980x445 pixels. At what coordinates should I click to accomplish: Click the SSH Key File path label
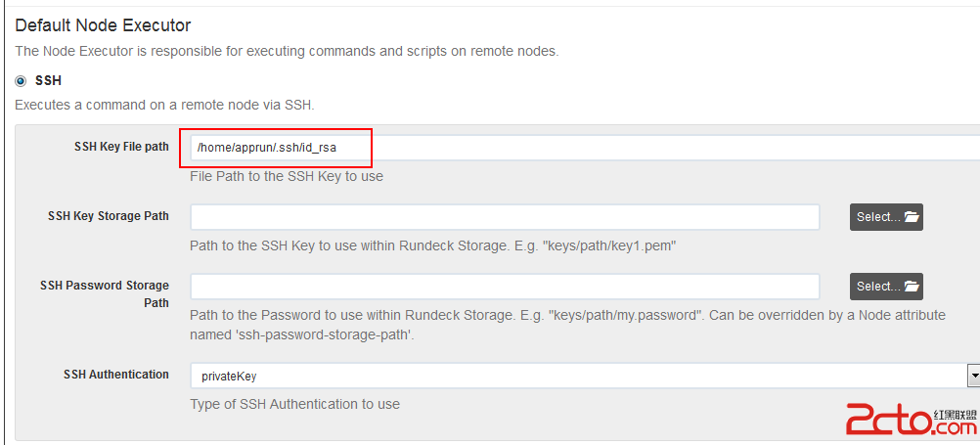click(121, 147)
